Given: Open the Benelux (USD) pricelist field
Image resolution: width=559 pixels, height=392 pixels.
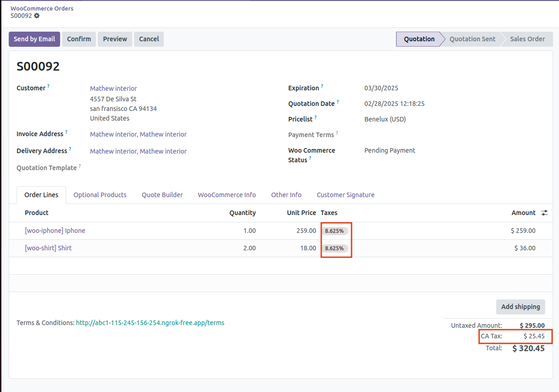Looking at the screenshot, I should point(385,119).
